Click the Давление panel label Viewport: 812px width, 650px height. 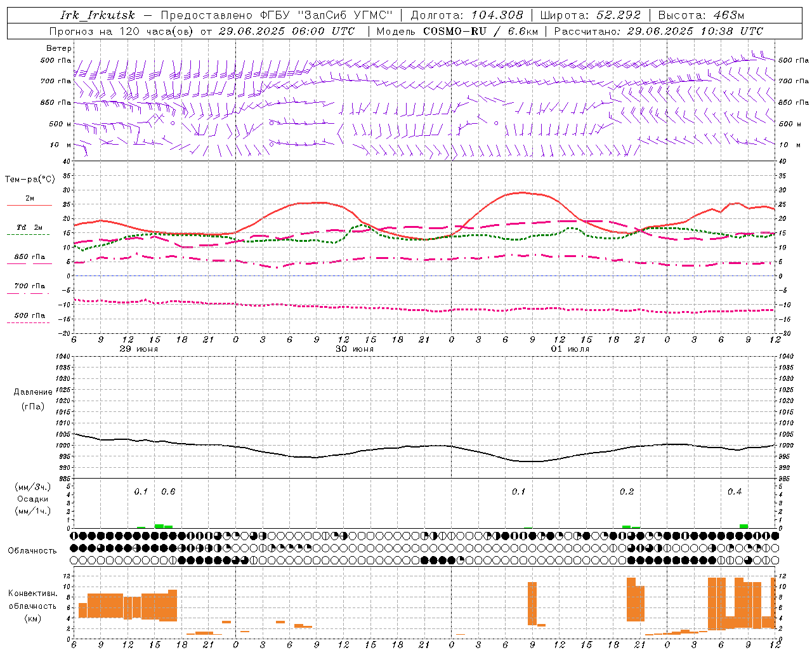pyautogui.click(x=33, y=392)
